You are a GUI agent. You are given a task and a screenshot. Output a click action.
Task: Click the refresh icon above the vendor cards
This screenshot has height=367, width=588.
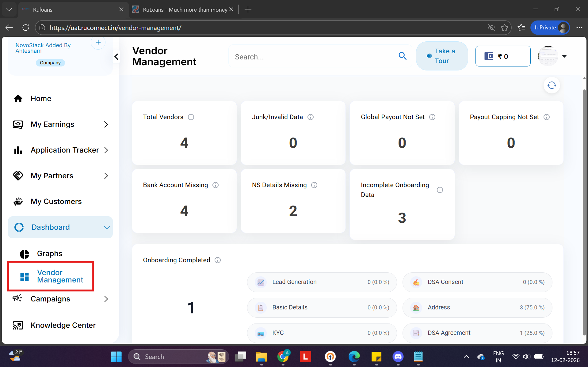click(552, 85)
